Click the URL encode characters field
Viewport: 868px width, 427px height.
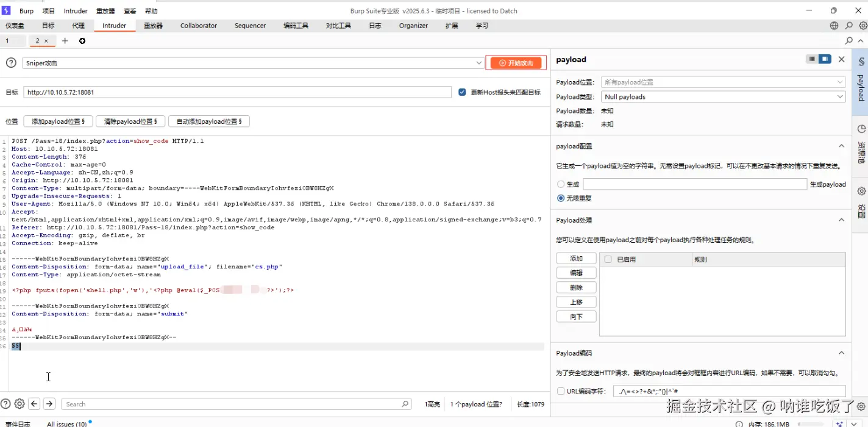point(729,391)
